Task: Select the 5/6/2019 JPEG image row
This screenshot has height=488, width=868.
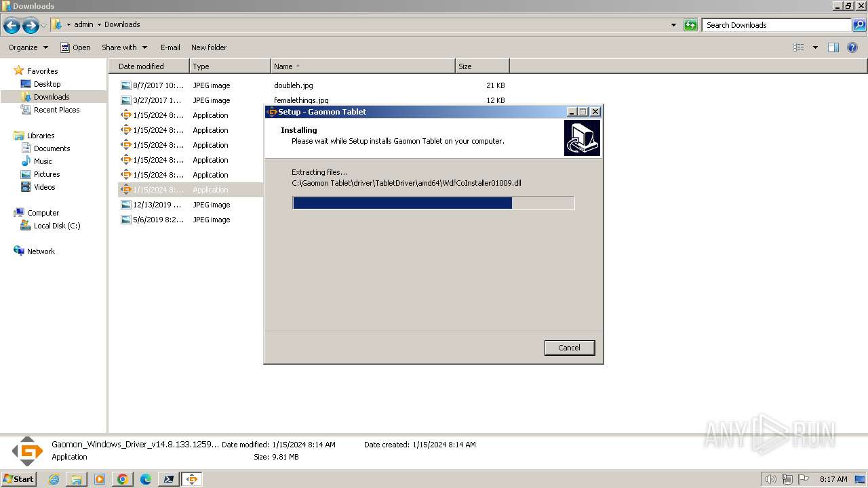Action: (190, 220)
